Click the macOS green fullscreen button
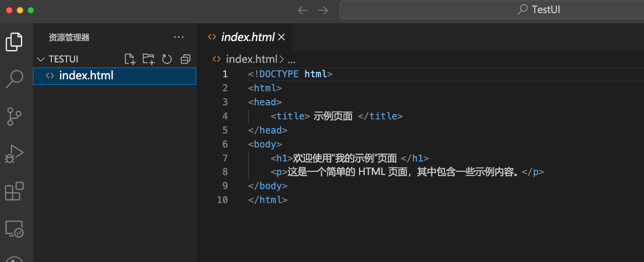 pyautogui.click(x=31, y=10)
